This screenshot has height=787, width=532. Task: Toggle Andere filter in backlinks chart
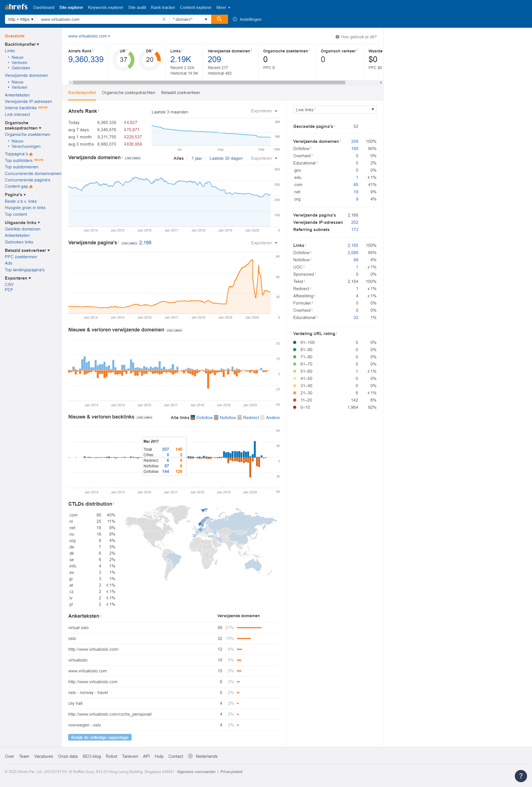click(273, 418)
